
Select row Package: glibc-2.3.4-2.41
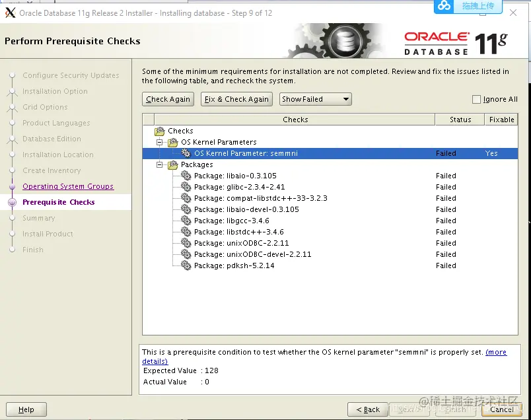330,187
